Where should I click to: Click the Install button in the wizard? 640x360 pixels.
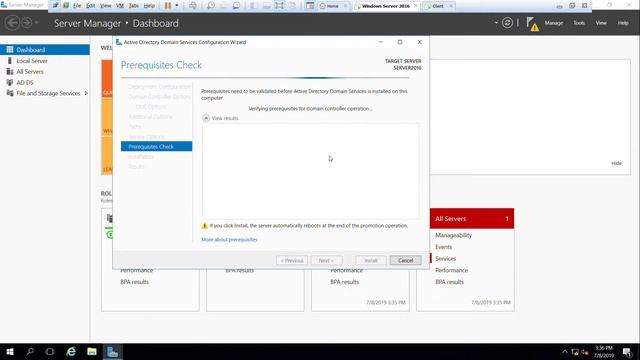371,260
